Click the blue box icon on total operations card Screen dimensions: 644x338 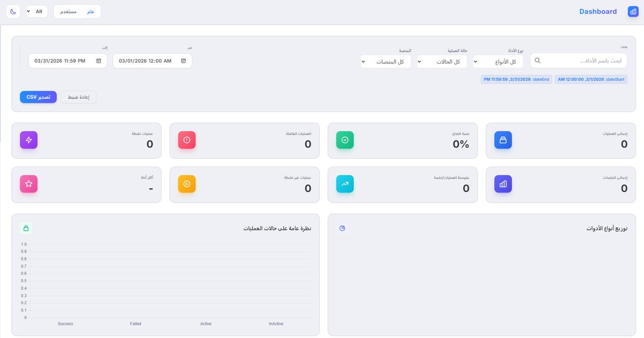(503, 139)
